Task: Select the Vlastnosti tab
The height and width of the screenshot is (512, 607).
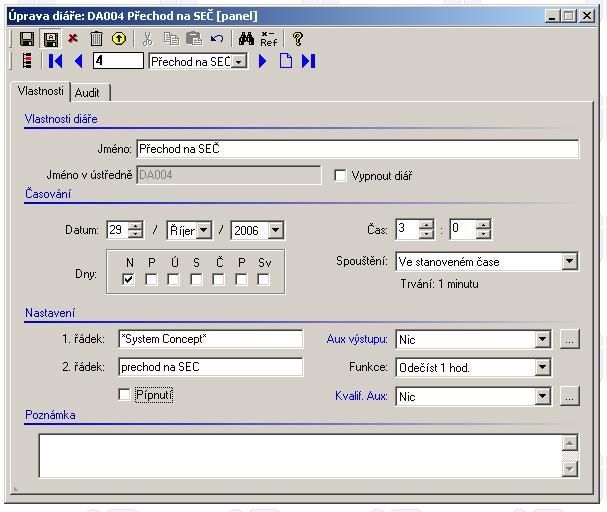Action: (41, 91)
